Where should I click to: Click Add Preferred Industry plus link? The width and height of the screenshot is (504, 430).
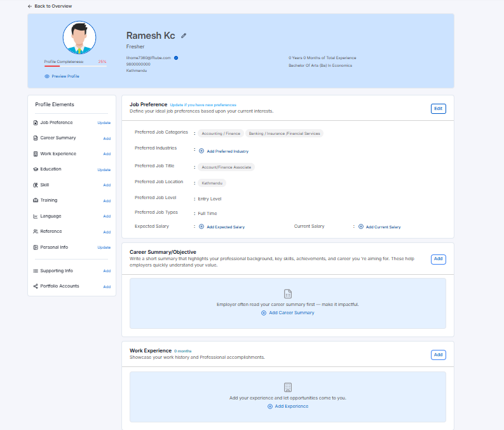point(224,151)
